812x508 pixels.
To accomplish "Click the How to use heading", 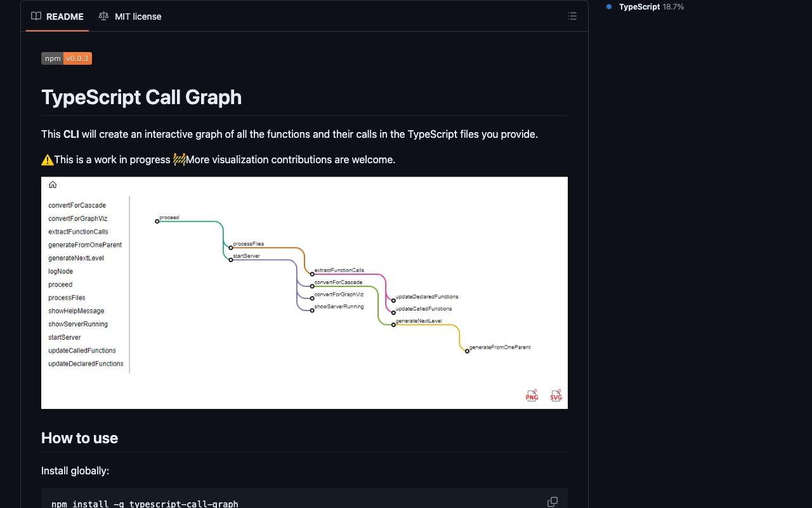I will coord(79,438).
